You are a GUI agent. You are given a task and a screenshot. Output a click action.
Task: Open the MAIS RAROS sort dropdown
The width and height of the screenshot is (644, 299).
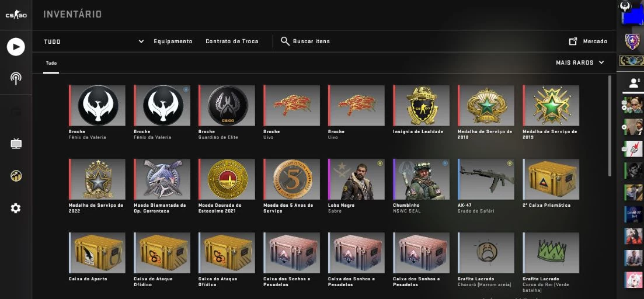click(x=580, y=63)
